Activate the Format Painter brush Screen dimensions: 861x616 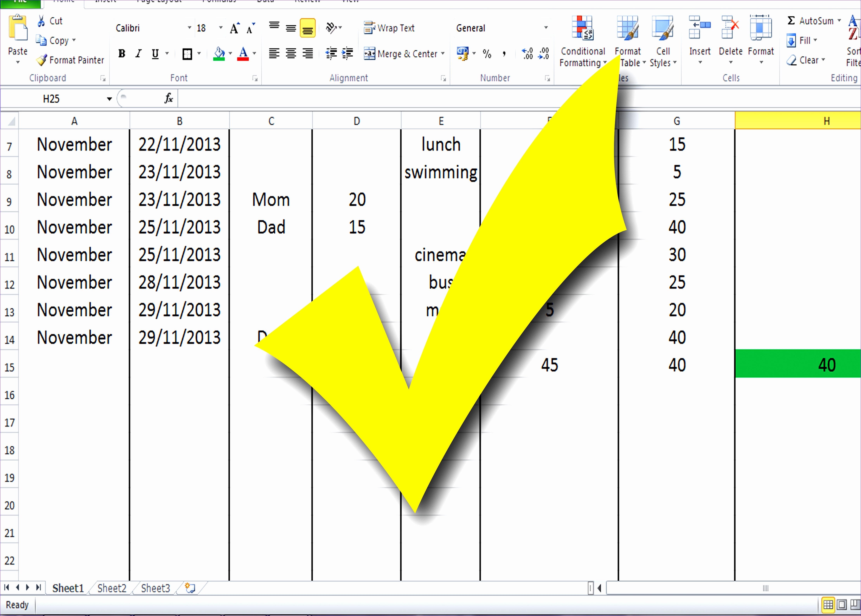(41, 60)
